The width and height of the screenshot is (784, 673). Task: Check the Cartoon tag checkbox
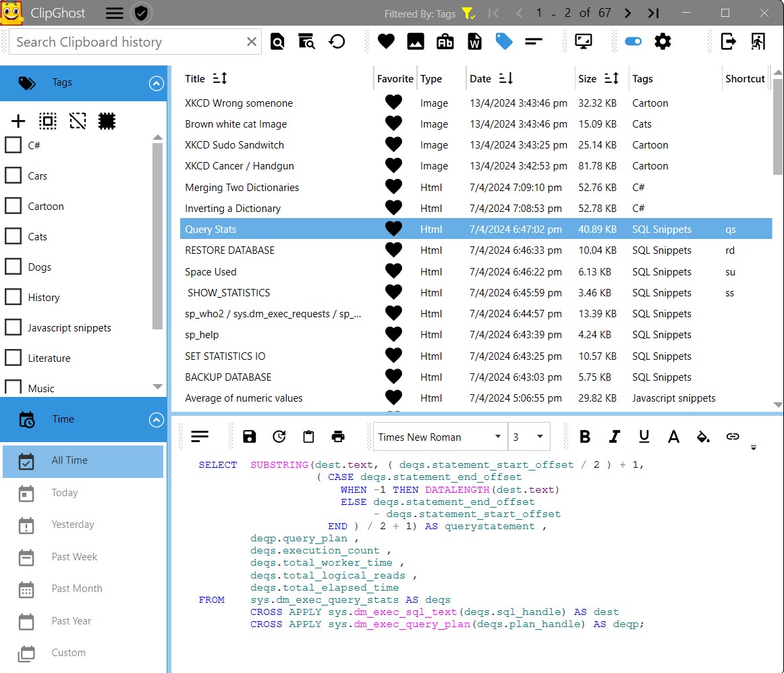point(13,206)
